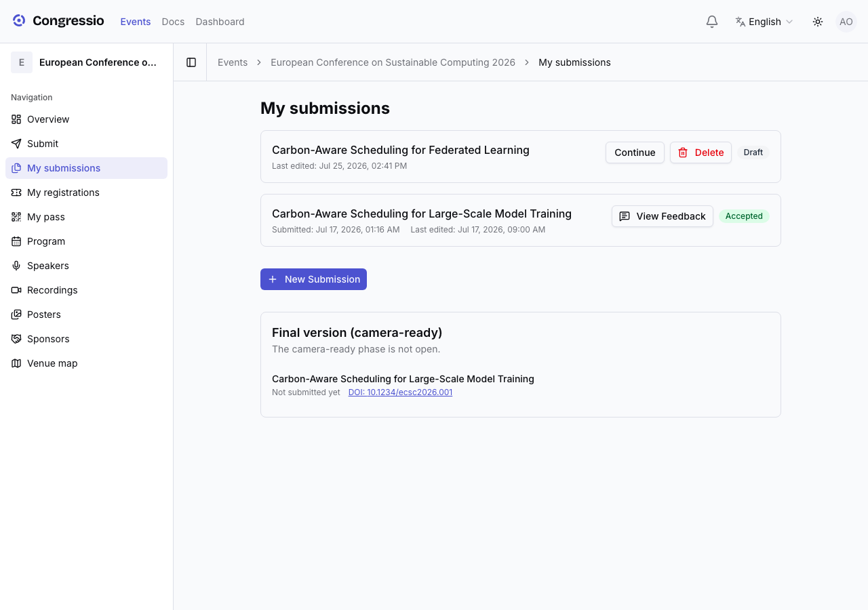Screen dimensions: 868x610
Task: Open the DOI 10.1234/ecsc2026.001 link
Action: [400, 392]
